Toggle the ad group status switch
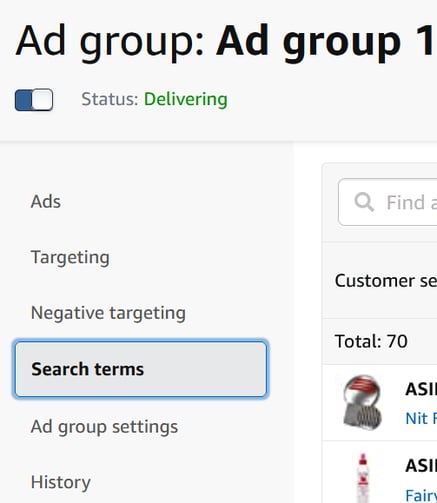This screenshot has width=437, height=503. pos(34,100)
